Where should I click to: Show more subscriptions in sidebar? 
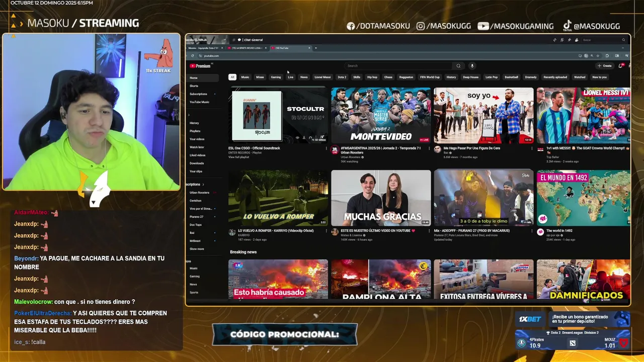pos(197,249)
